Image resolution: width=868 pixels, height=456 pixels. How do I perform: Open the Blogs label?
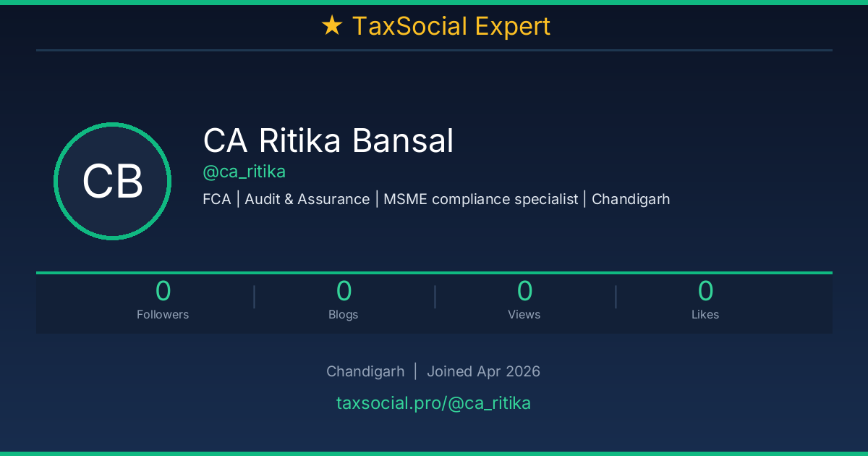[344, 314]
